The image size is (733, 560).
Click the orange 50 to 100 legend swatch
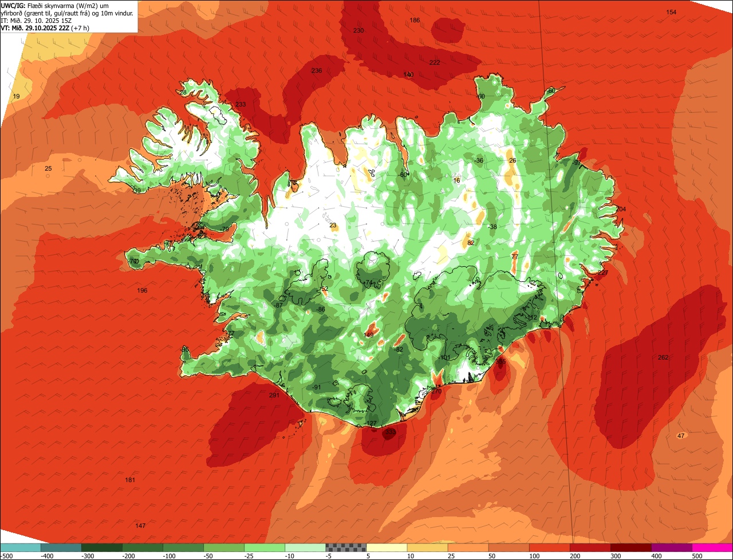pyautogui.click(x=509, y=547)
